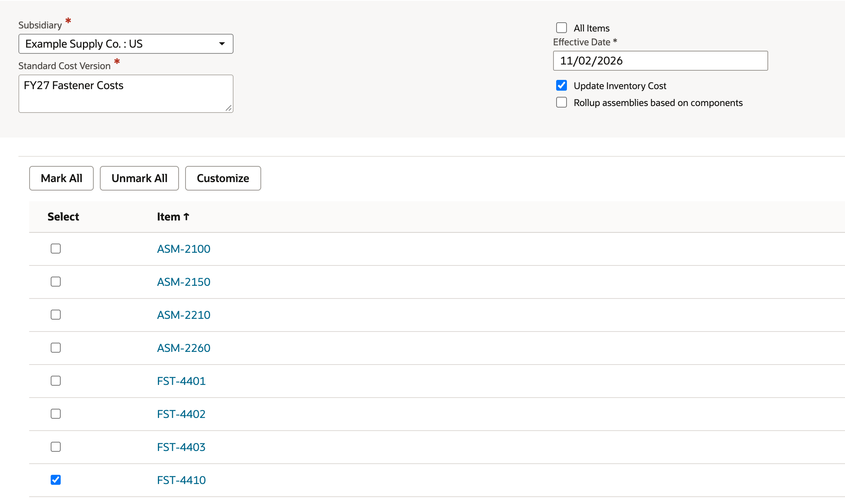Select checkbox for ASM-2150
Image resolution: width=845 pixels, height=504 pixels.
coord(56,282)
